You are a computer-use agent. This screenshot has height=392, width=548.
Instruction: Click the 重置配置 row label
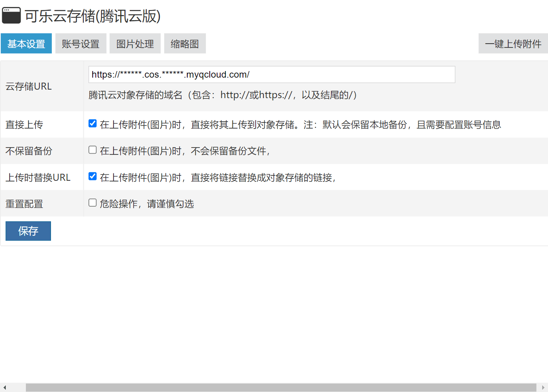pyautogui.click(x=24, y=204)
